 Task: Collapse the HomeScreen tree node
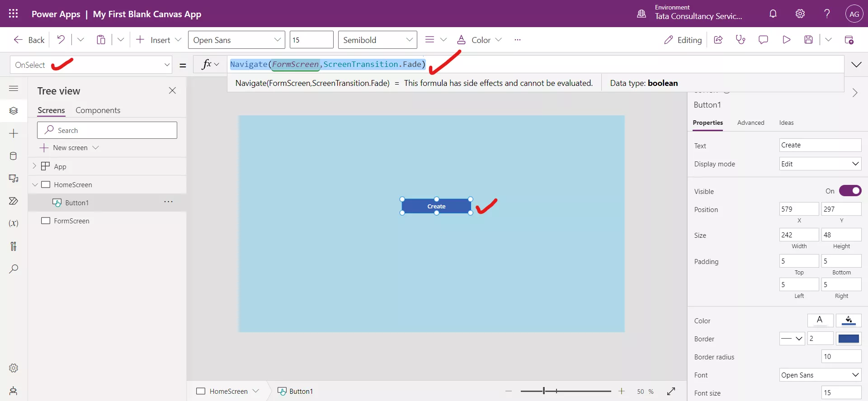point(35,184)
